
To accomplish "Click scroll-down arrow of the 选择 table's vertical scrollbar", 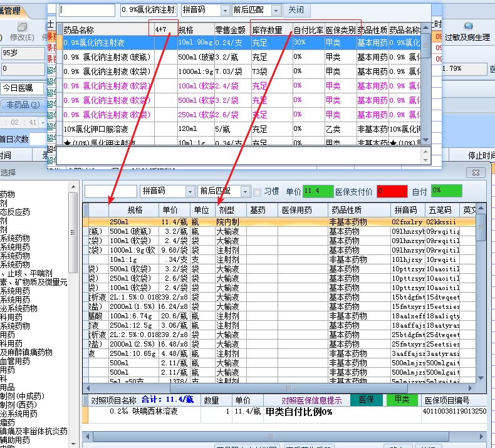I will coord(481,378).
